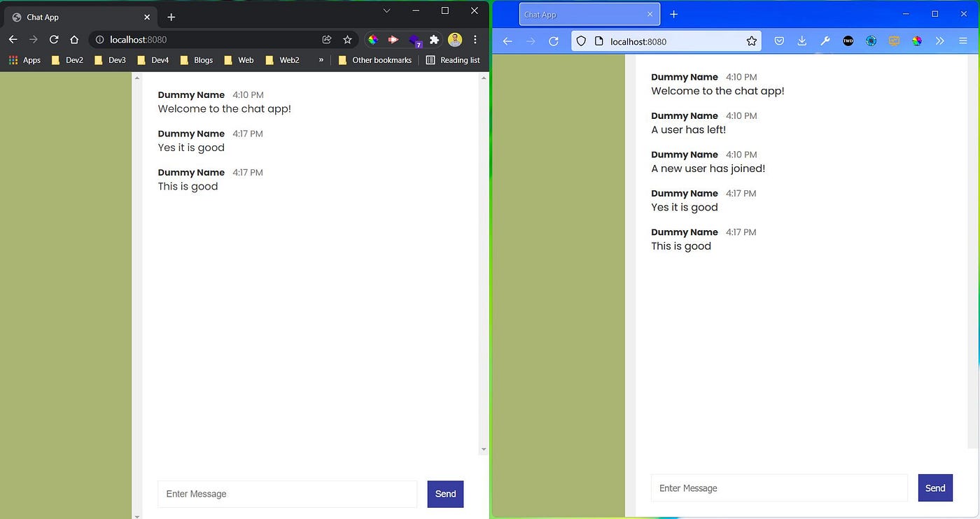
Task: Bookmark this page with Firefox's star icon
Action: click(751, 41)
